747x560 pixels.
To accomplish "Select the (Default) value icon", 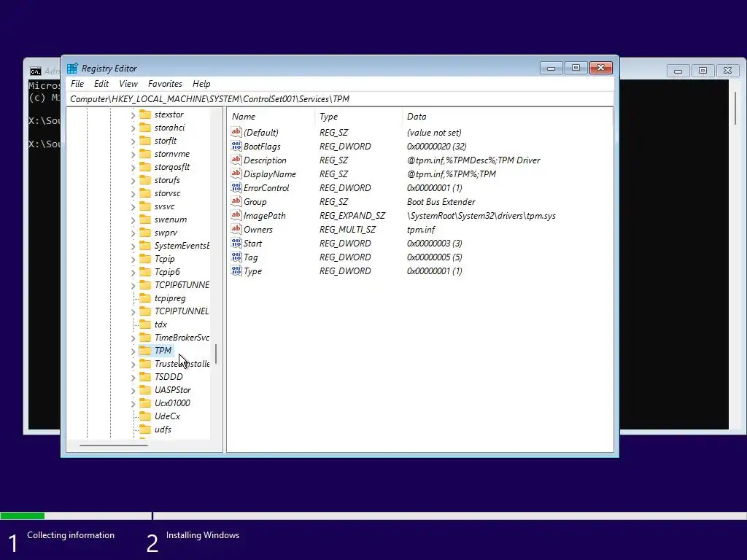I will [236, 132].
